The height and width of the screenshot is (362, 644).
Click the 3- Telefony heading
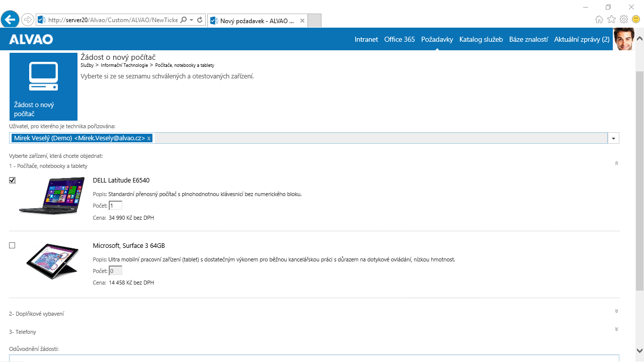click(23, 332)
